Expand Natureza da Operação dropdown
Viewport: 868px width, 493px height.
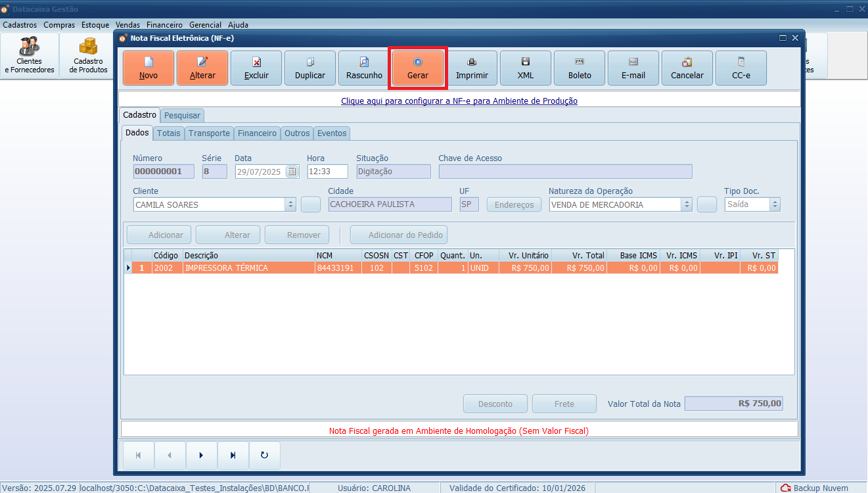pyautogui.click(x=687, y=204)
